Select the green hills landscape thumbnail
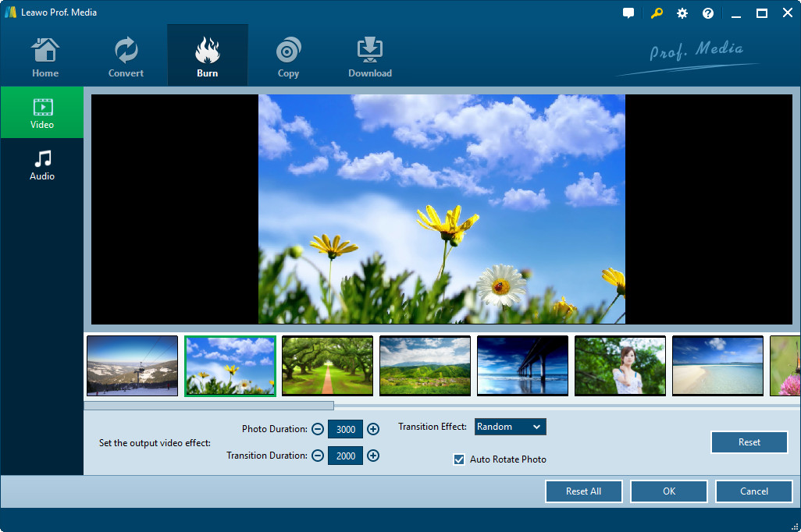801x532 pixels. tap(425, 366)
